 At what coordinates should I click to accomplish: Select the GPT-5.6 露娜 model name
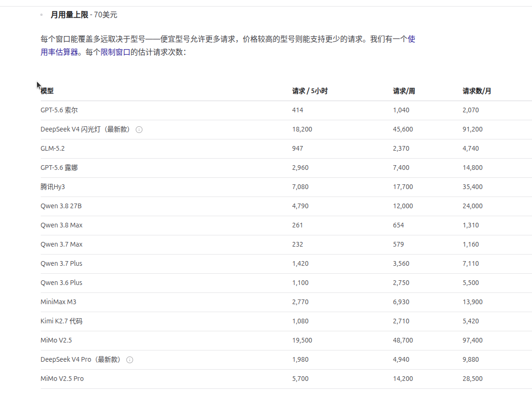[x=59, y=168]
